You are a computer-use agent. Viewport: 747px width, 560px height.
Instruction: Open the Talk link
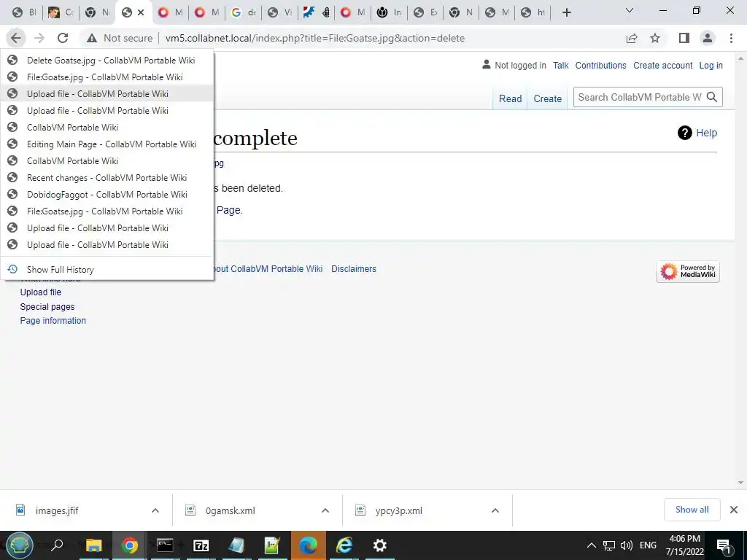click(x=561, y=65)
